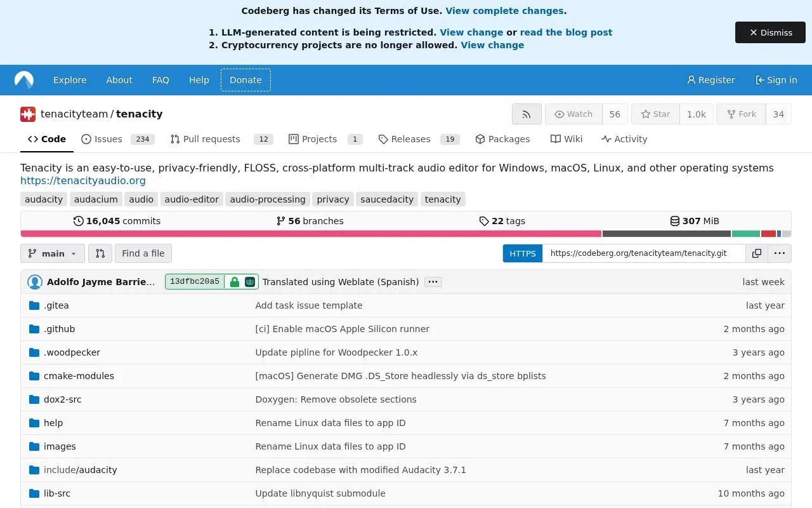Open the 16,045 commits link
812x508 pixels.
[x=117, y=221]
